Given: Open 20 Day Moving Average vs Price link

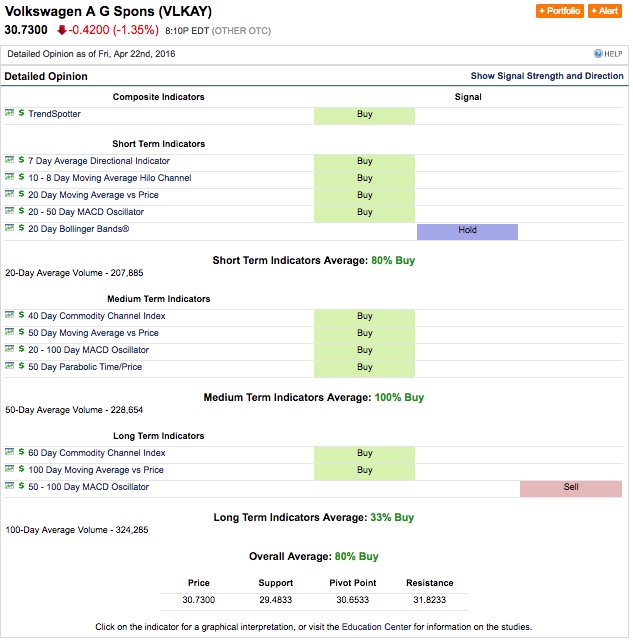Looking at the screenshot, I should click(x=93, y=195).
